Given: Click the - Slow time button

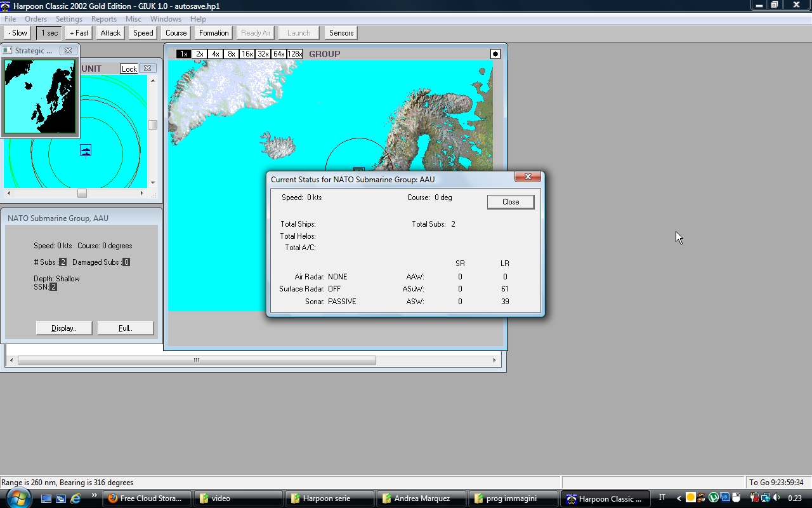Looking at the screenshot, I should (18, 33).
